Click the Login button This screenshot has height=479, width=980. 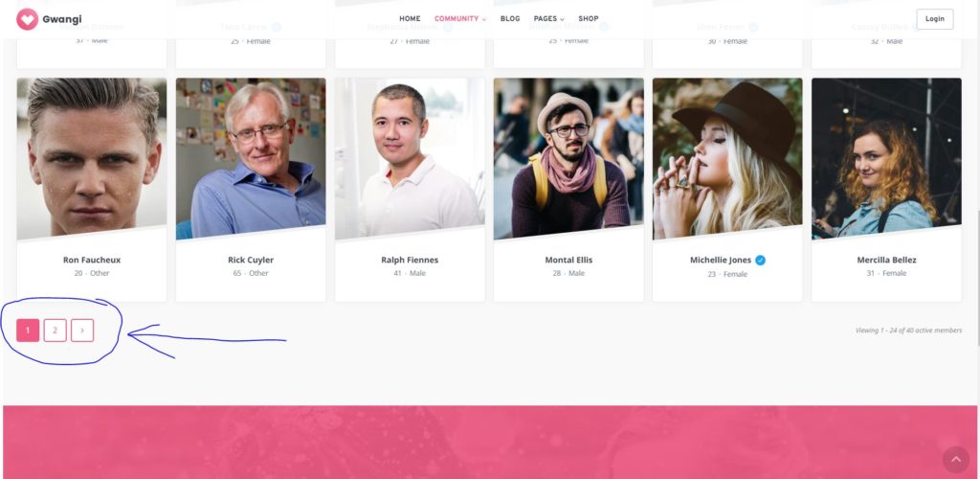[934, 19]
